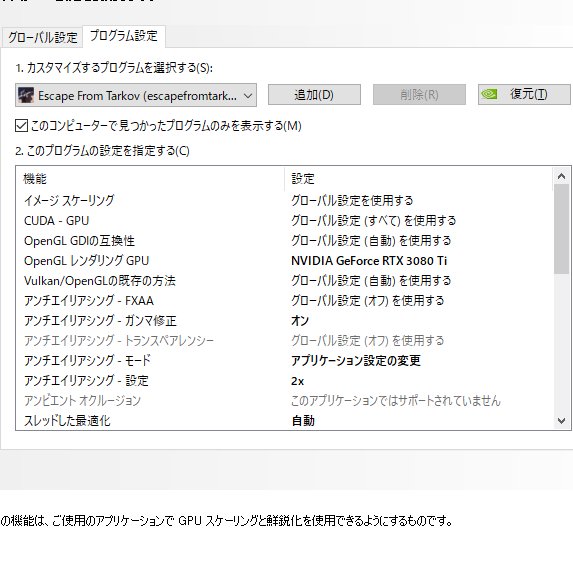The image size is (573, 573).
Task: Click the 機能 column header
Action: [150, 179]
